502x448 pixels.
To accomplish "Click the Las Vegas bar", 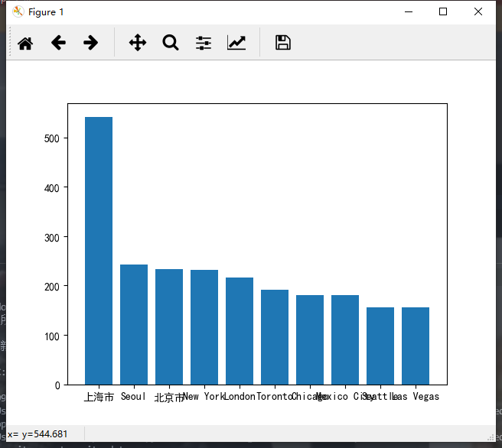I will click(x=416, y=346).
